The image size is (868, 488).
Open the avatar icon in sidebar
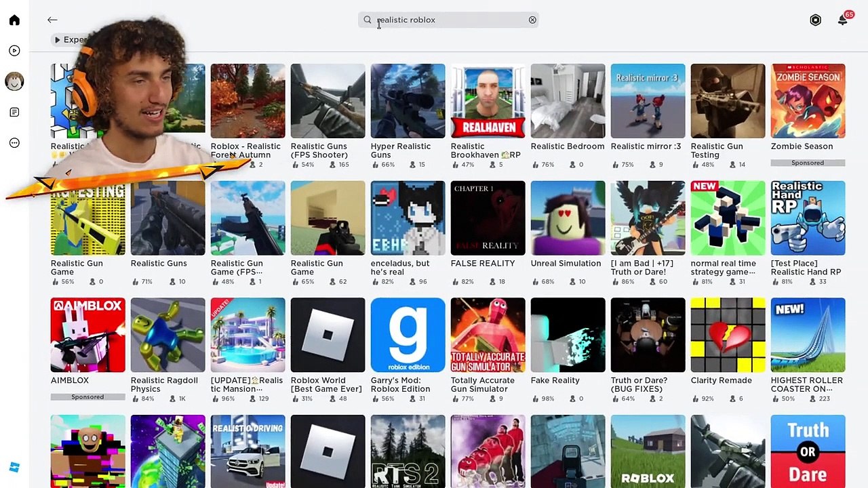[x=14, y=81]
